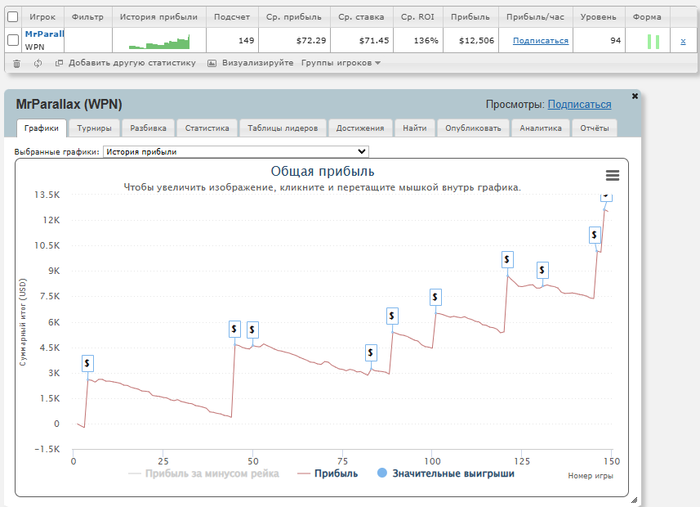Open the 'Аналитика' tab
700x507 pixels.
[541, 128]
